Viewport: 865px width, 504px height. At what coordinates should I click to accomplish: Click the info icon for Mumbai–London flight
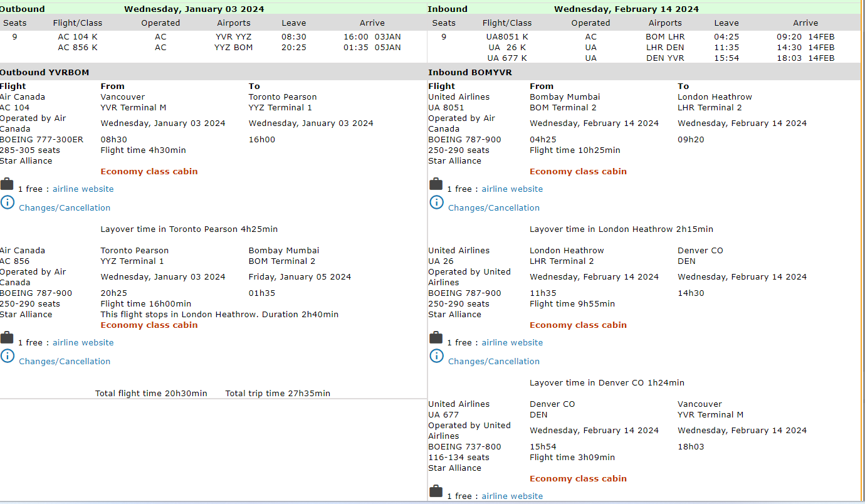[436, 202]
